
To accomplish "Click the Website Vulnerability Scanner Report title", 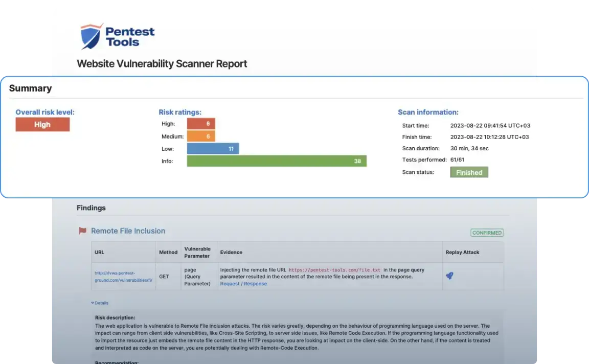I will (162, 63).
